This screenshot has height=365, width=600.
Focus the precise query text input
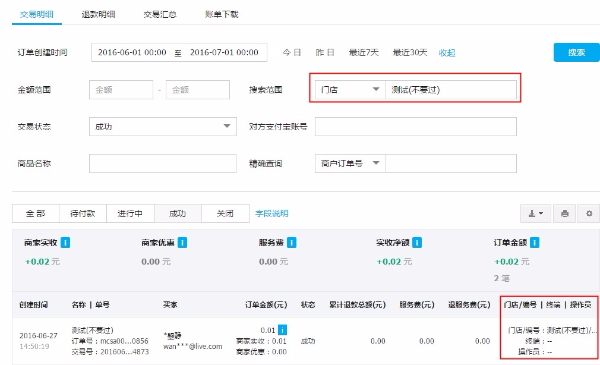451,163
